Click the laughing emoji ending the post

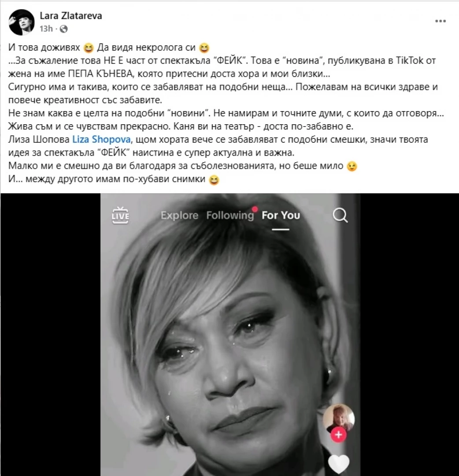click(214, 180)
